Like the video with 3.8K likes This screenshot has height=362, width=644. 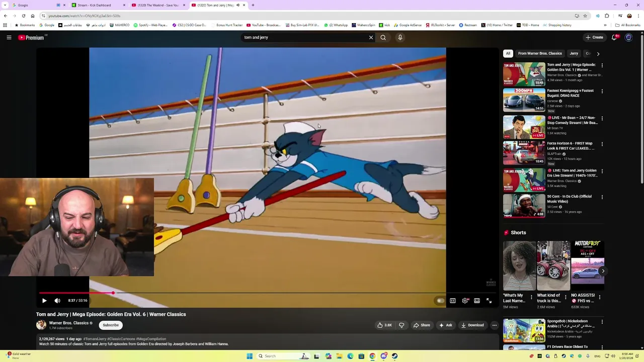point(385,325)
